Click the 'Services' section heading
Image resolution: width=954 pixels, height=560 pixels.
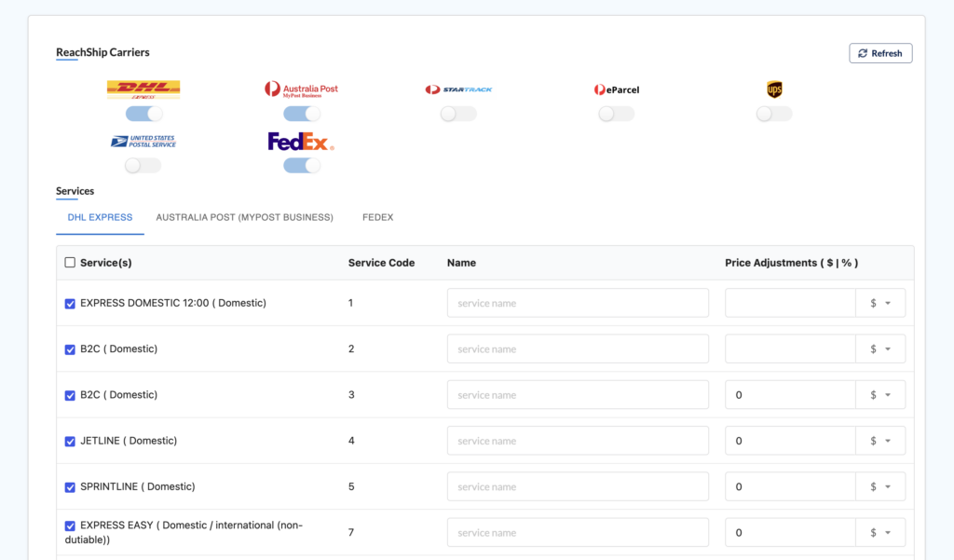tap(75, 191)
